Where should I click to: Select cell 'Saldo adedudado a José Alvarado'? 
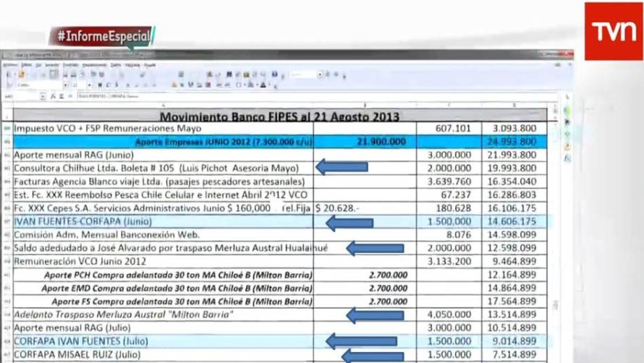coord(163,248)
